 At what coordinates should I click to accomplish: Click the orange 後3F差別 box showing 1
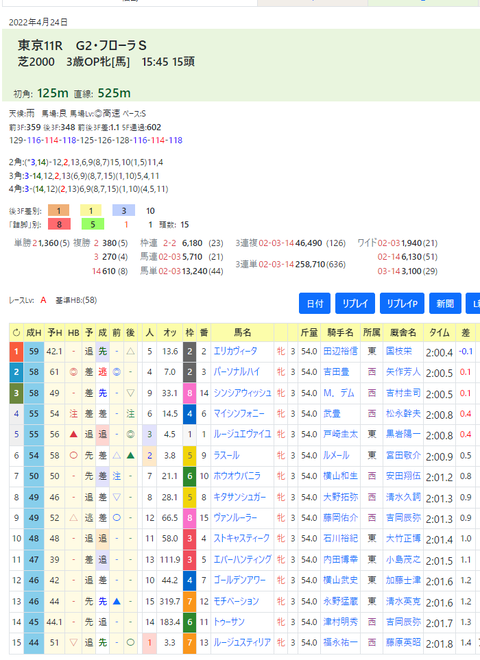(x=59, y=210)
